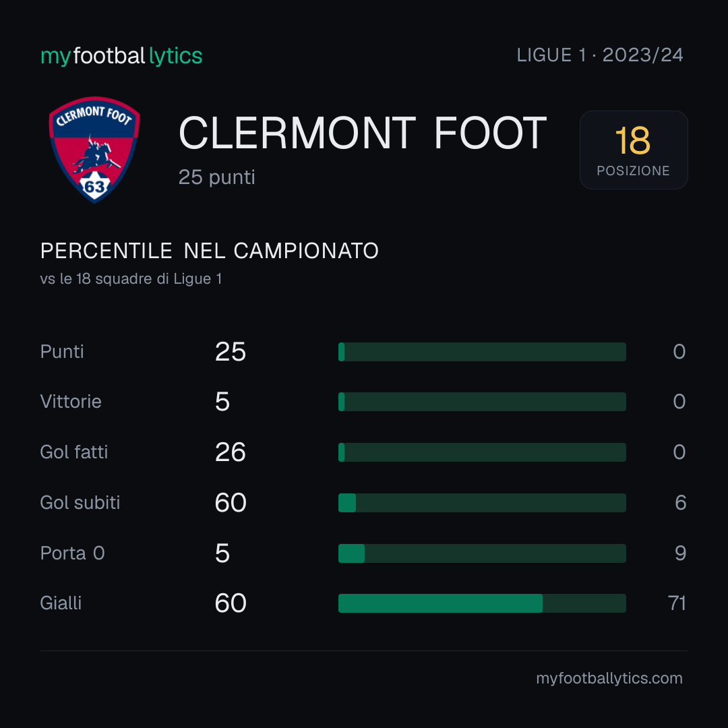Click the myfootballytics.com footer link
Screen dimensions: 728x728
click(x=609, y=678)
